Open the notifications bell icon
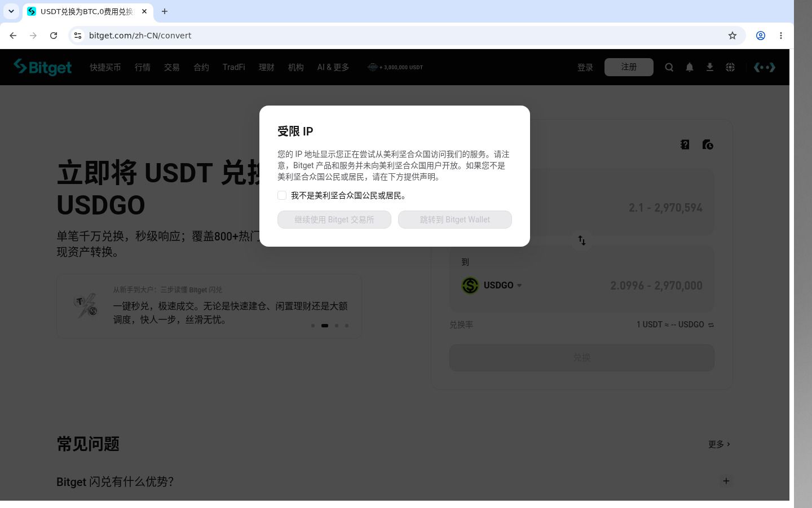 point(690,67)
